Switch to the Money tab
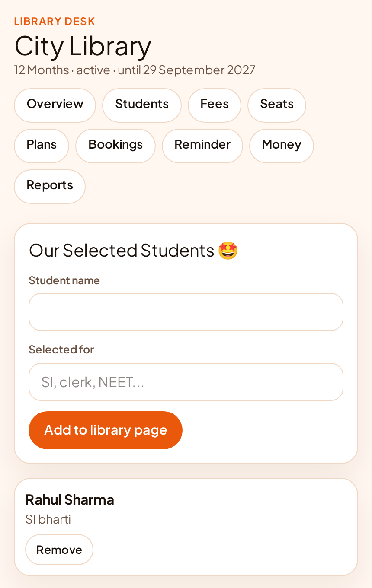Viewport: 372px width, 588px height. pyautogui.click(x=282, y=146)
